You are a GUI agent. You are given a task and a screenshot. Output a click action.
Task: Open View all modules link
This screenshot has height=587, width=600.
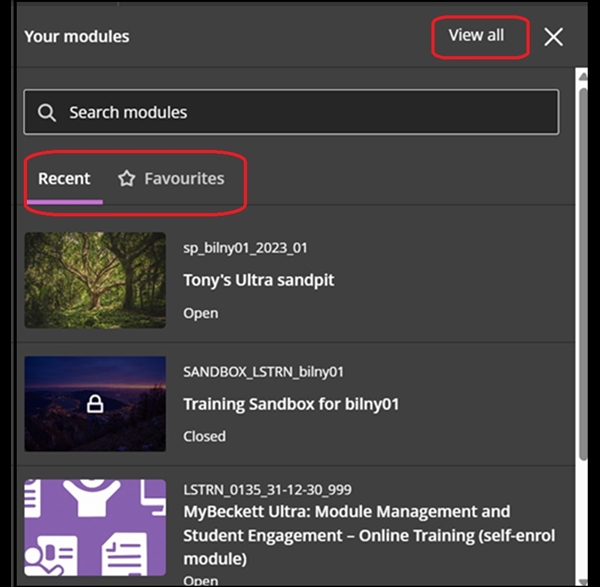[476, 35]
